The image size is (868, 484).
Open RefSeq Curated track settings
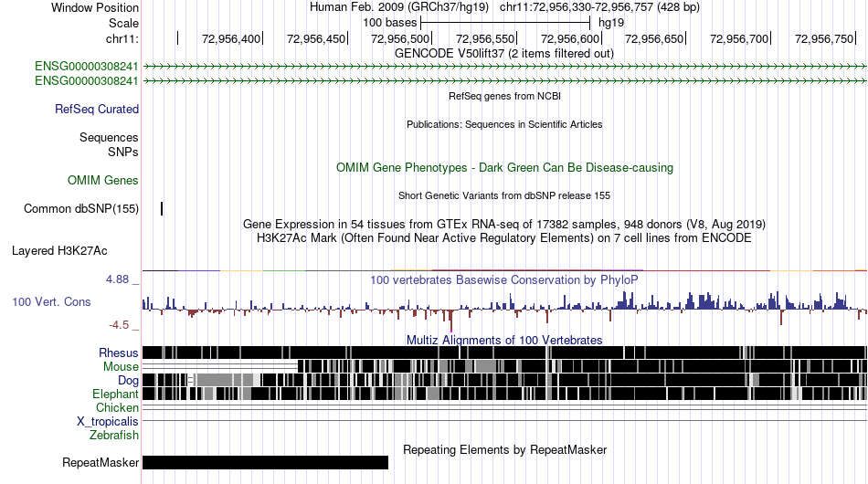97,109
